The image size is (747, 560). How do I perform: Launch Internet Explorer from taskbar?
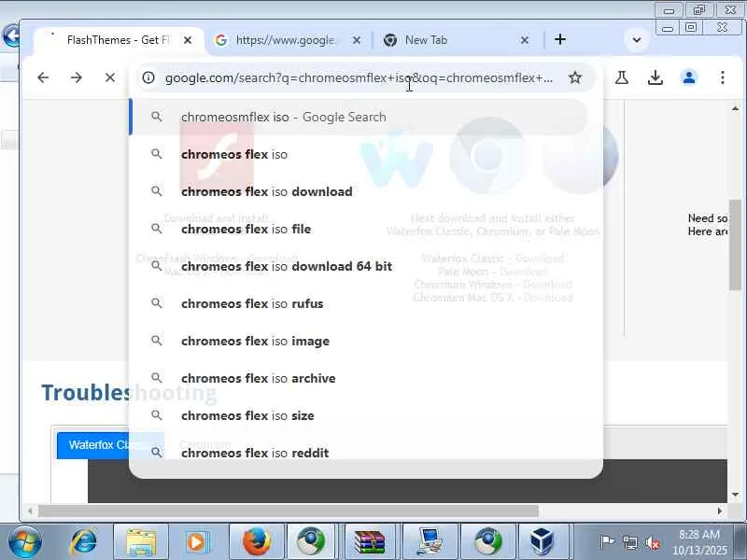point(83,542)
